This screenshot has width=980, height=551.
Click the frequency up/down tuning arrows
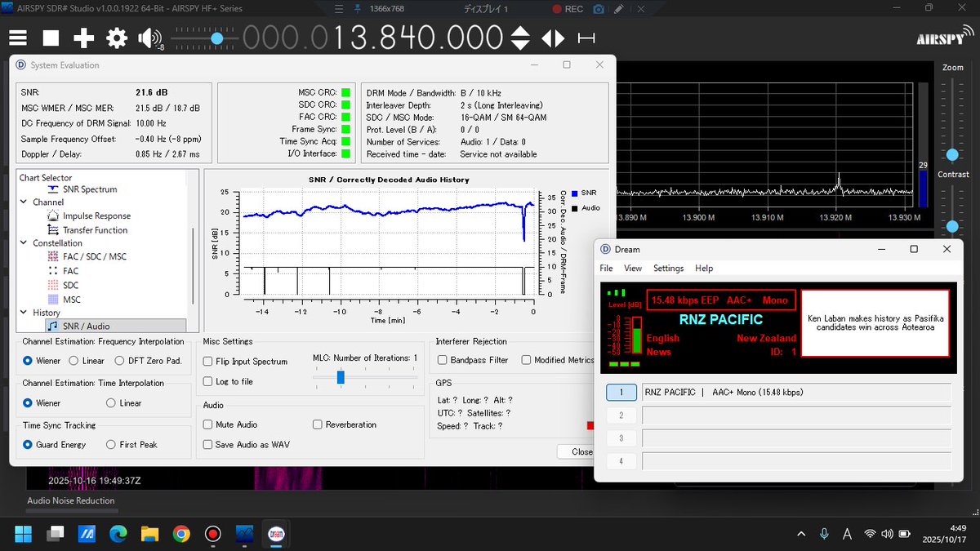520,38
